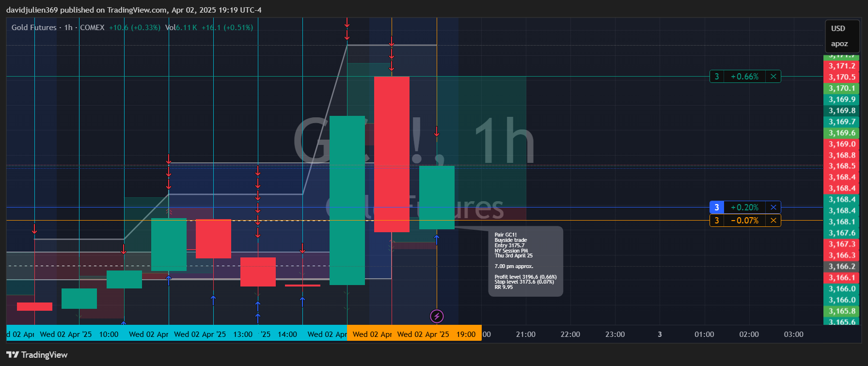Click the 14:00 time label

tap(287, 334)
